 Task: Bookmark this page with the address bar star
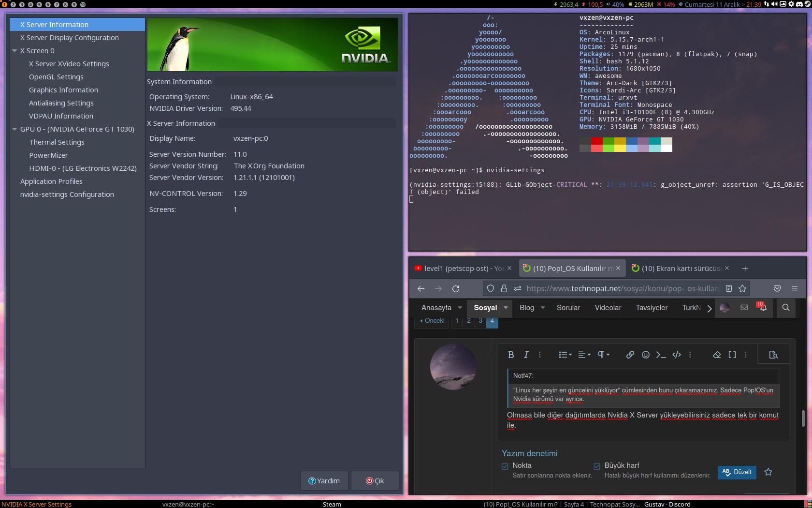click(x=742, y=288)
